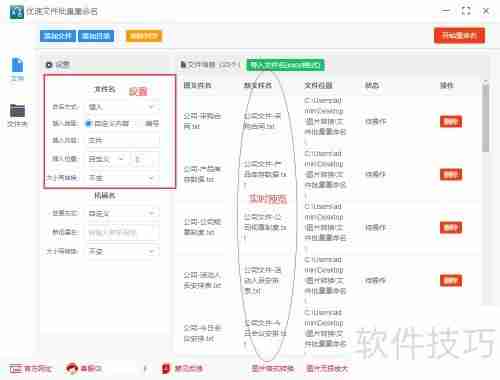Click new name preview of 采购合同 file
500x380 pixels.
[x=263, y=121]
